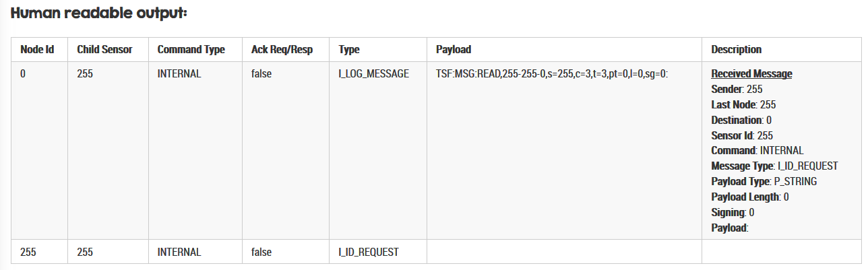Screen dimensions: 868x270
Task: Click the 'Payload Length: 0' line
Action: (749, 197)
